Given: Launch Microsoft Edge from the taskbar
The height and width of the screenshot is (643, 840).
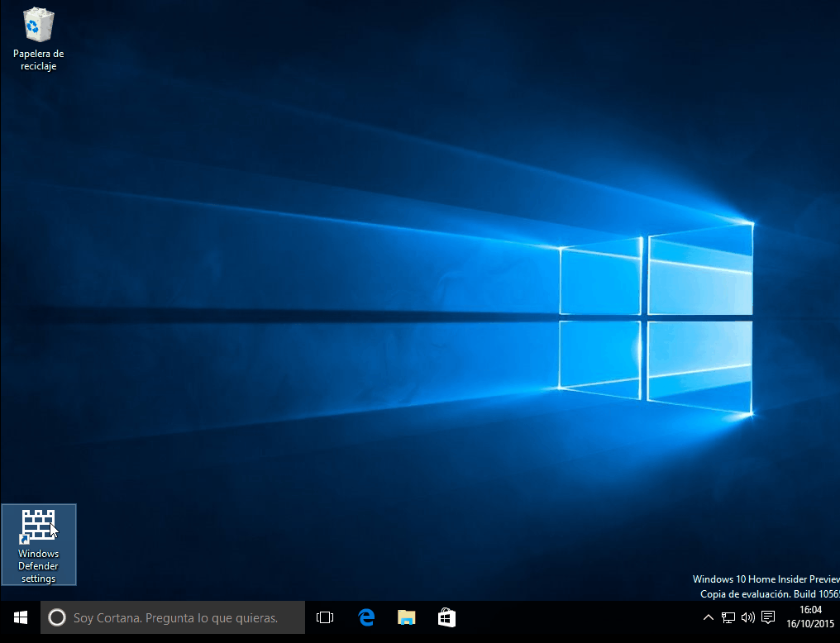Looking at the screenshot, I should click(366, 618).
